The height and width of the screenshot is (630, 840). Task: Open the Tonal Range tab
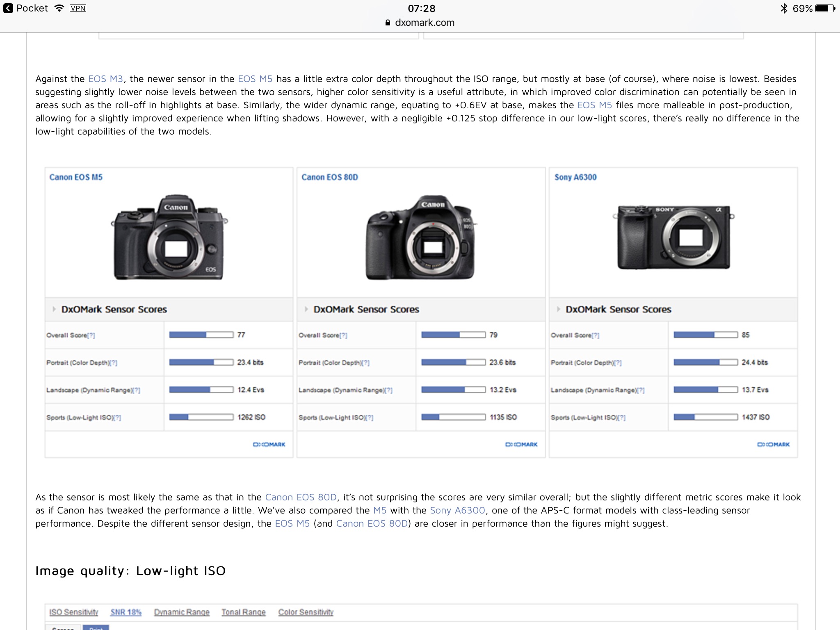(244, 612)
